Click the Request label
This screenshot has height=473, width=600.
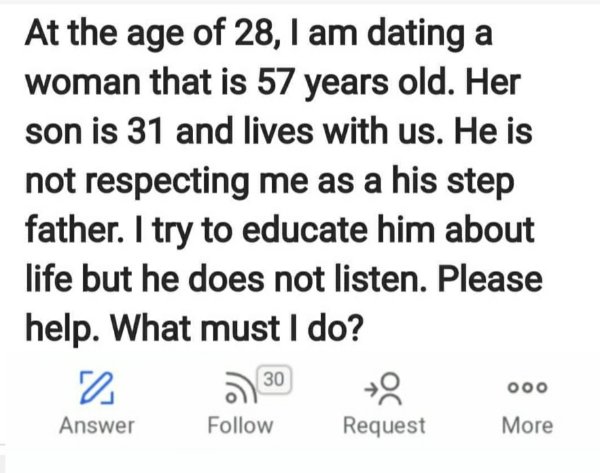(x=384, y=426)
